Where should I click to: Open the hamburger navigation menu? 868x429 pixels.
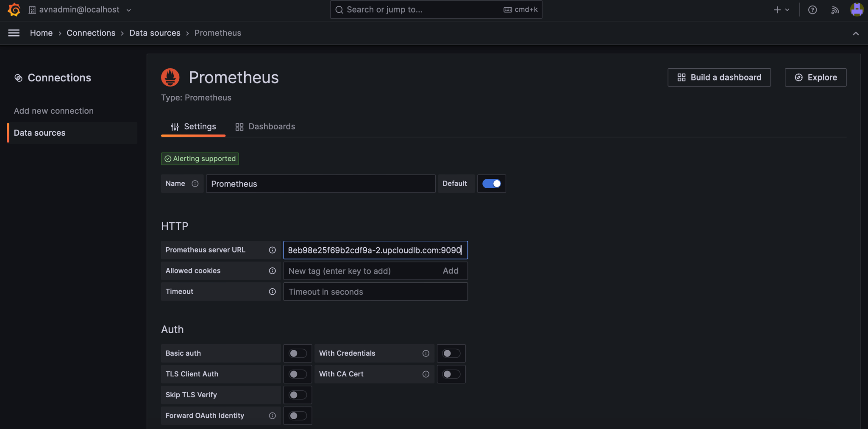14,33
